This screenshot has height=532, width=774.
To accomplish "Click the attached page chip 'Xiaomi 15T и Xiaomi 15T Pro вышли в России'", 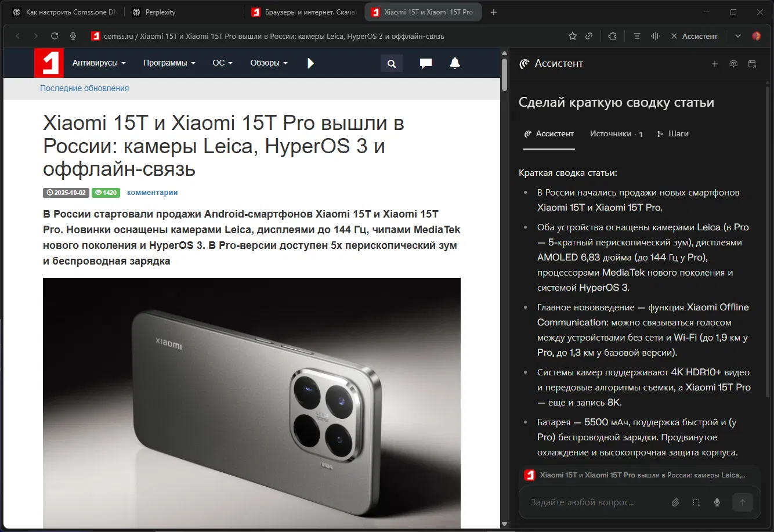I will click(x=640, y=475).
